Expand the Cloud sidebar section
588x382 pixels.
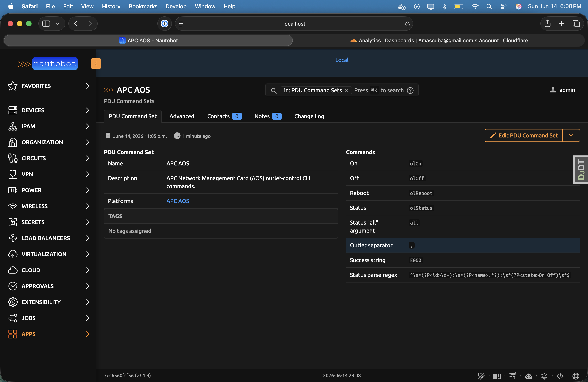48,270
